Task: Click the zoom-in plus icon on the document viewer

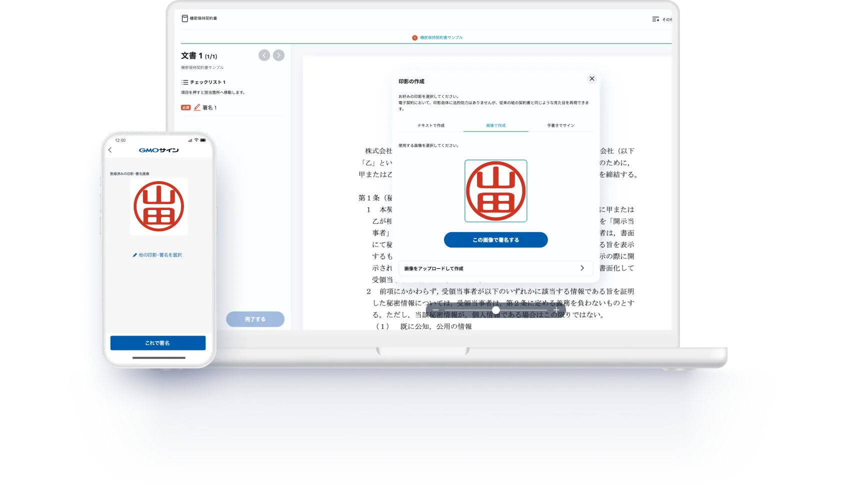Action: tap(555, 310)
